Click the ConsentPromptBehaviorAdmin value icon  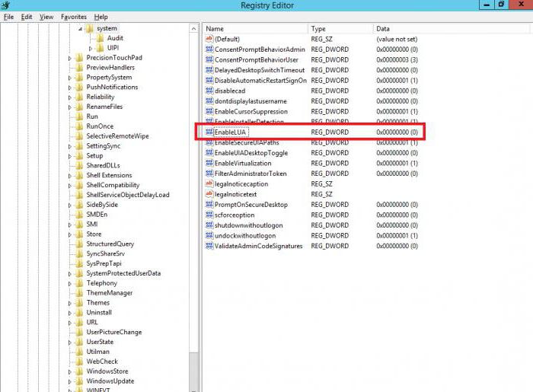coord(209,49)
